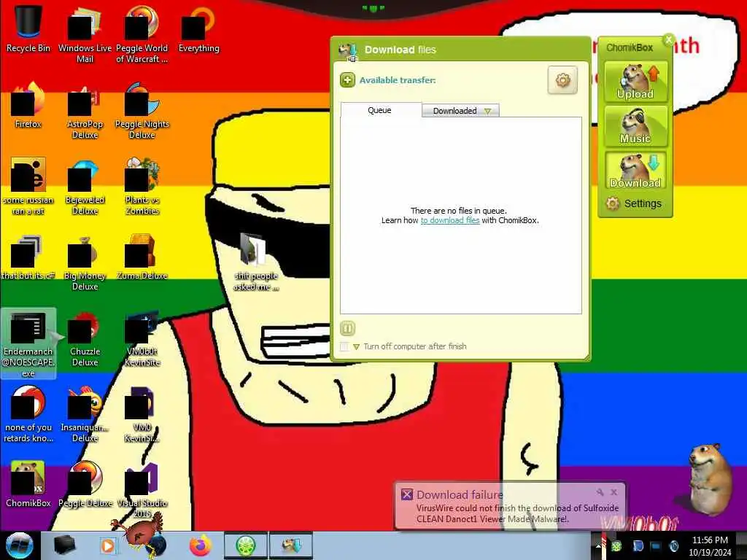Select Zuma Deluxe desktop icon
Image resolution: width=747 pixels, height=560 pixels.
click(x=142, y=257)
